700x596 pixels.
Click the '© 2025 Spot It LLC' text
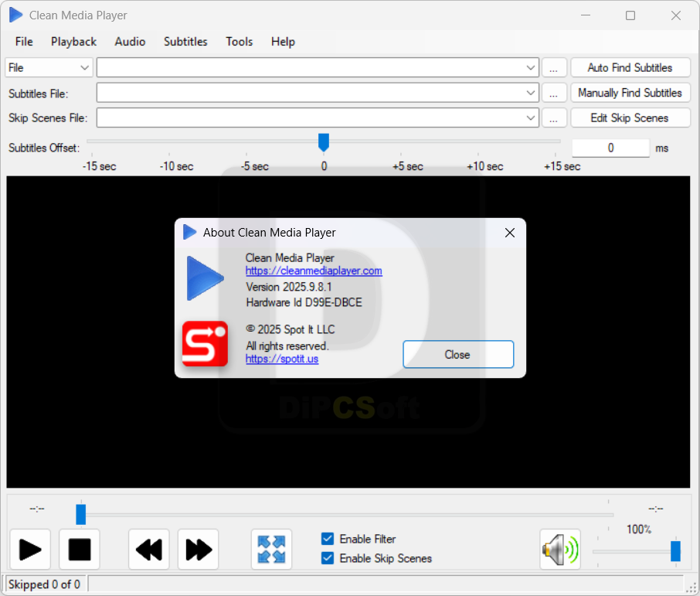coord(291,330)
